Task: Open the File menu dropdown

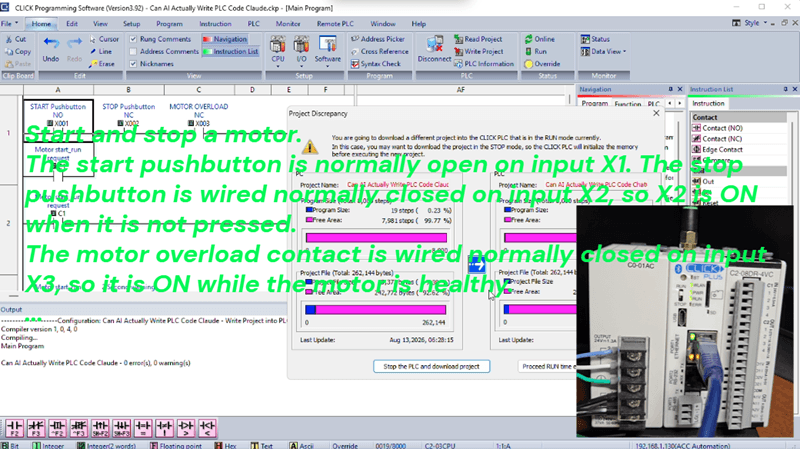Action: 10,23
